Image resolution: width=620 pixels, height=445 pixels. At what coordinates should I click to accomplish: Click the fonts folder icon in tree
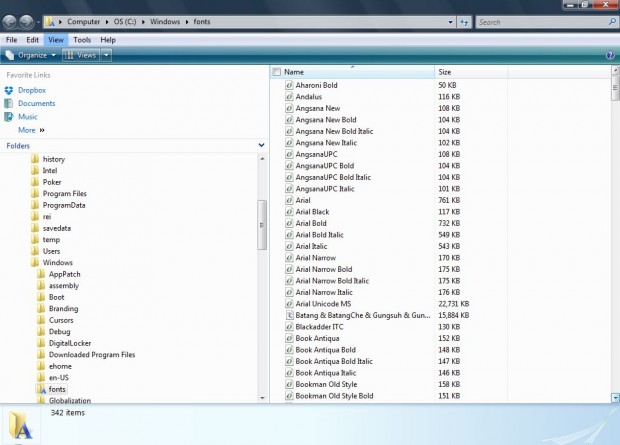(x=41, y=389)
